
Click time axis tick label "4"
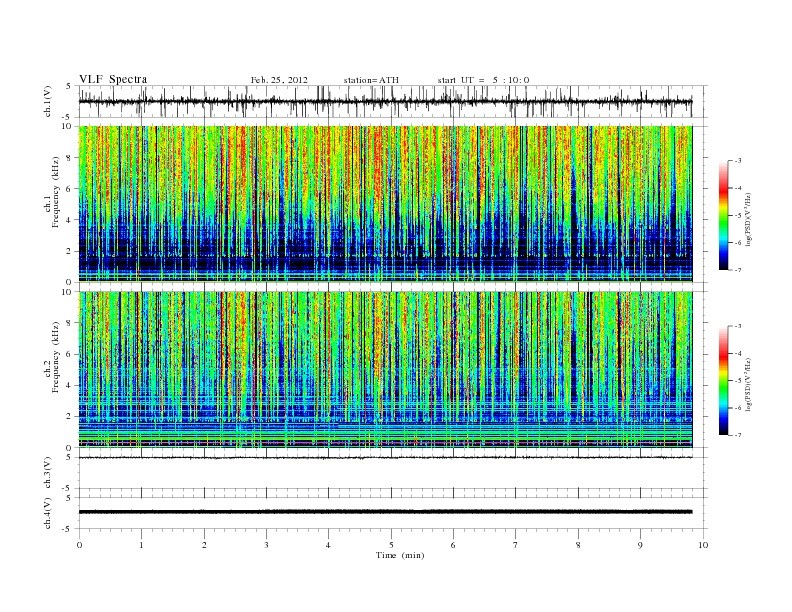(x=328, y=545)
